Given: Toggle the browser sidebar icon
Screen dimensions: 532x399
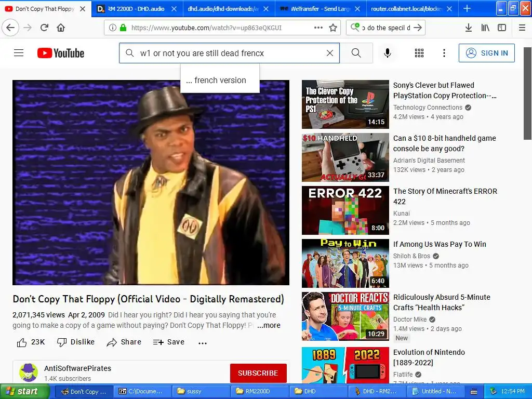Looking at the screenshot, I should click(502, 28).
